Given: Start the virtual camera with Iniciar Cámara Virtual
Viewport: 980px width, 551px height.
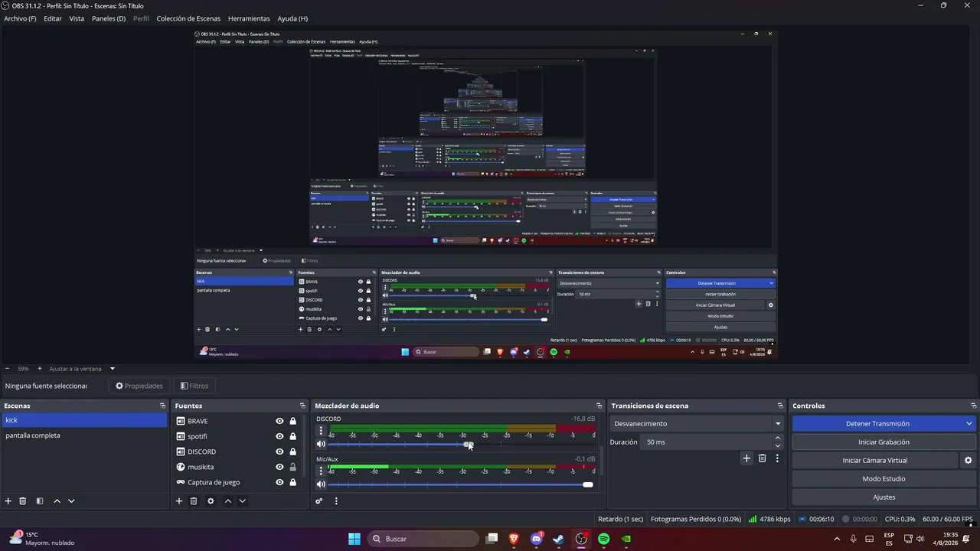Looking at the screenshot, I should pyautogui.click(x=874, y=461).
